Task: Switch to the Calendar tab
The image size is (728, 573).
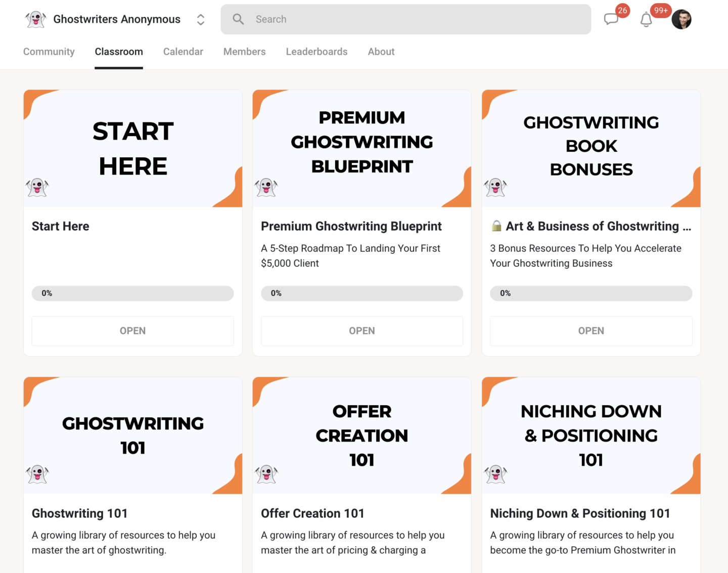Action: [183, 52]
